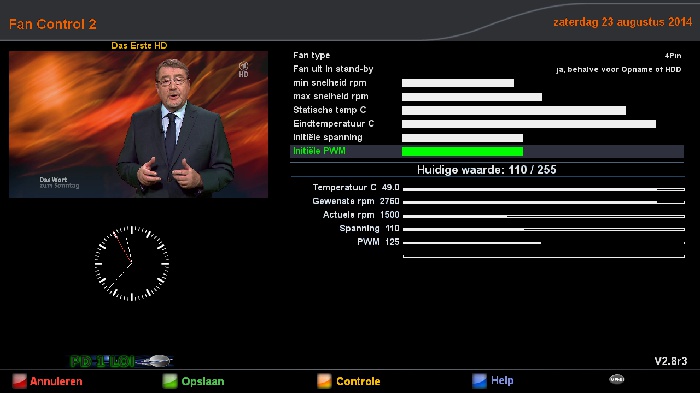The width and height of the screenshot is (700, 393).
Task: Select the Fan type row
Action: point(487,55)
